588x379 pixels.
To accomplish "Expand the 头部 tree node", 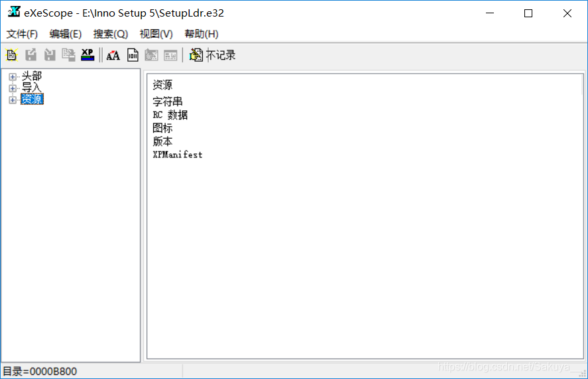I will coord(13,76).
